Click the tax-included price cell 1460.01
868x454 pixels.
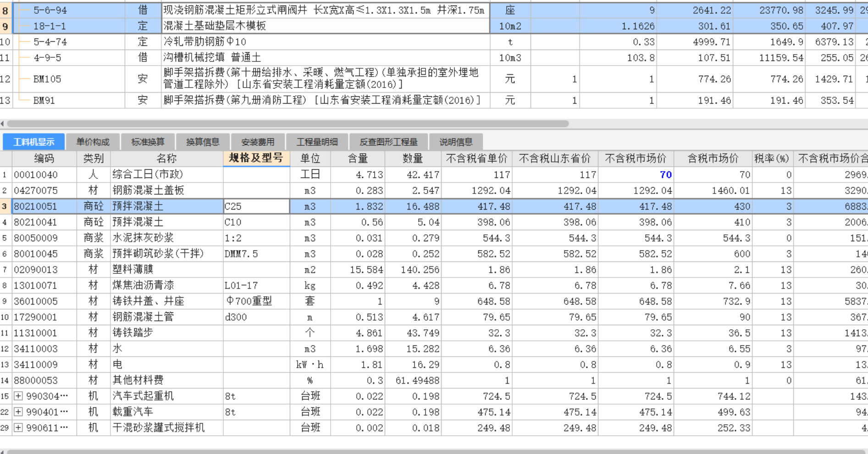[713, 190]
